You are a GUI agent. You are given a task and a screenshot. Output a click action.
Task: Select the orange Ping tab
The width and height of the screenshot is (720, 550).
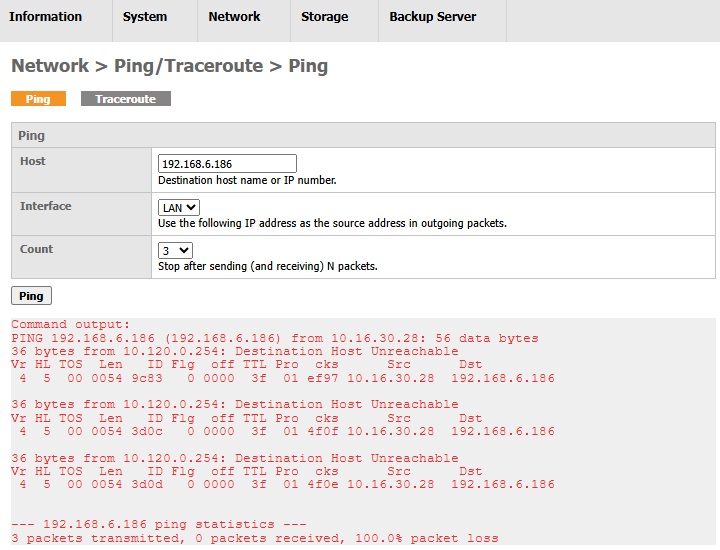pos(38,99)
